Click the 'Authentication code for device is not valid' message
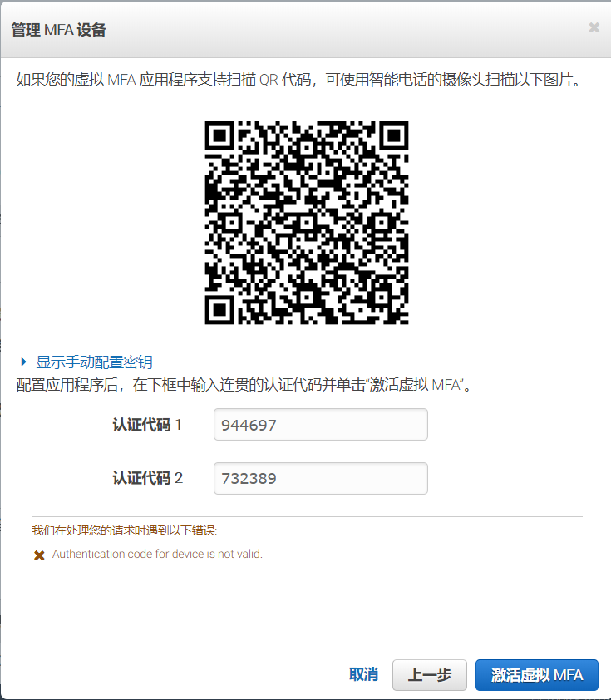Viewport: 611px width, 700px height. click(157, 554)
